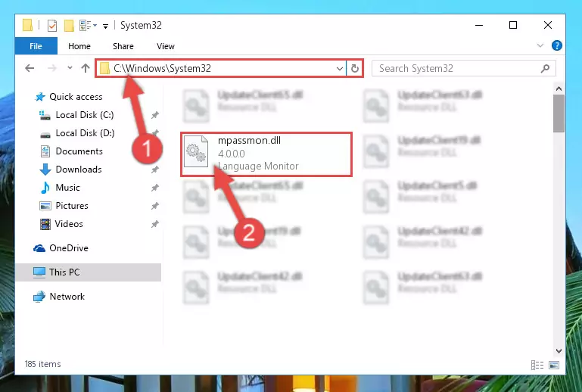The height and width of the screenshot is (392, 582).
Task: Select the mpassmon.dll file icon
Action: click(195, 151)
